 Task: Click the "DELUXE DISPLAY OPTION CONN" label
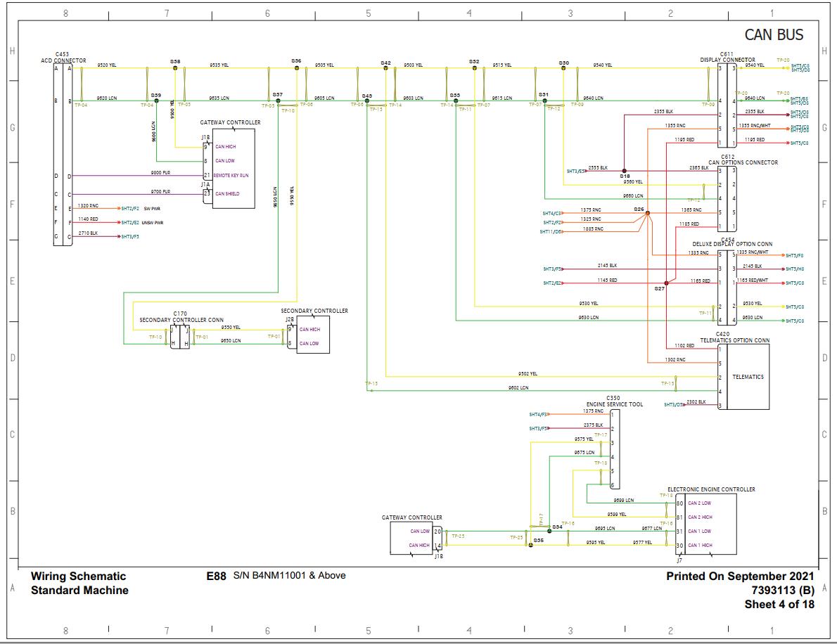click(732, 244)
